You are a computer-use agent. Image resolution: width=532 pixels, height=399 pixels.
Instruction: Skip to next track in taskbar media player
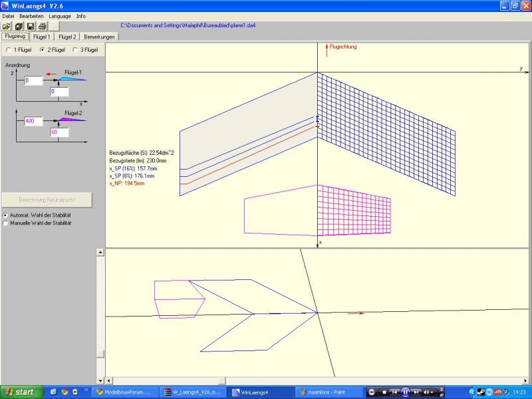click(416, 392)
